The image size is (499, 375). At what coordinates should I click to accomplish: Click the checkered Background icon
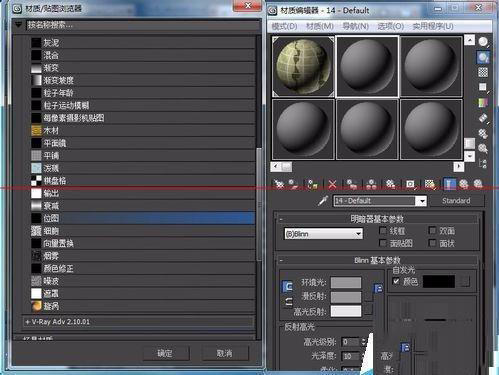(x=483, y=72)
